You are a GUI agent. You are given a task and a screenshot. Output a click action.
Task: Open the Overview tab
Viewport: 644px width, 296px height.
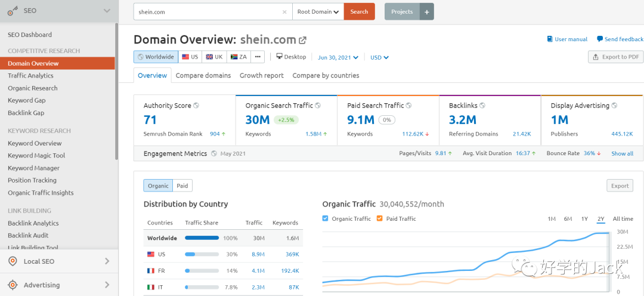click(153, 76)
